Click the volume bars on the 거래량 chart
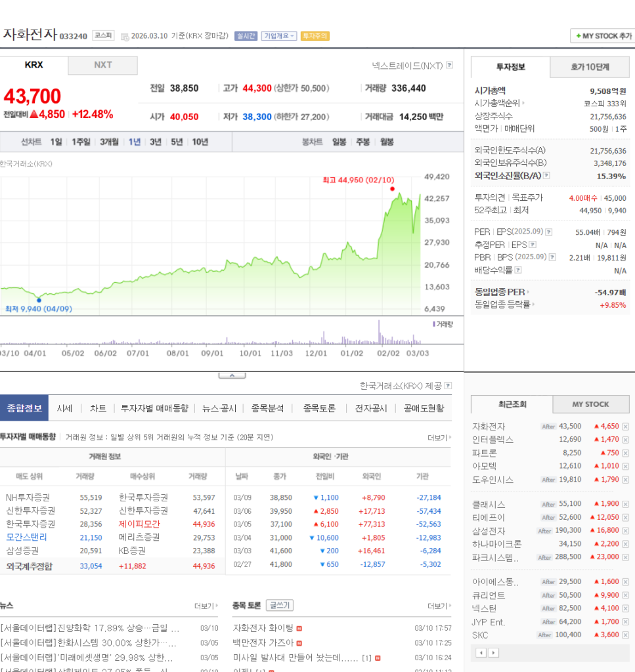Screen dimensions: 635x672 379,333
